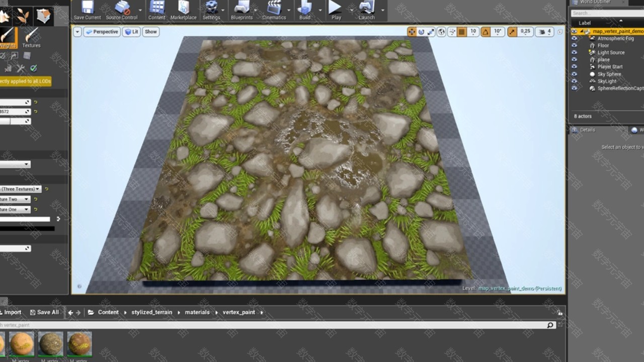The width and height of the screenshot is (644, 362).
Task: Select the translate gizmo tool
Action: point(412,32)
